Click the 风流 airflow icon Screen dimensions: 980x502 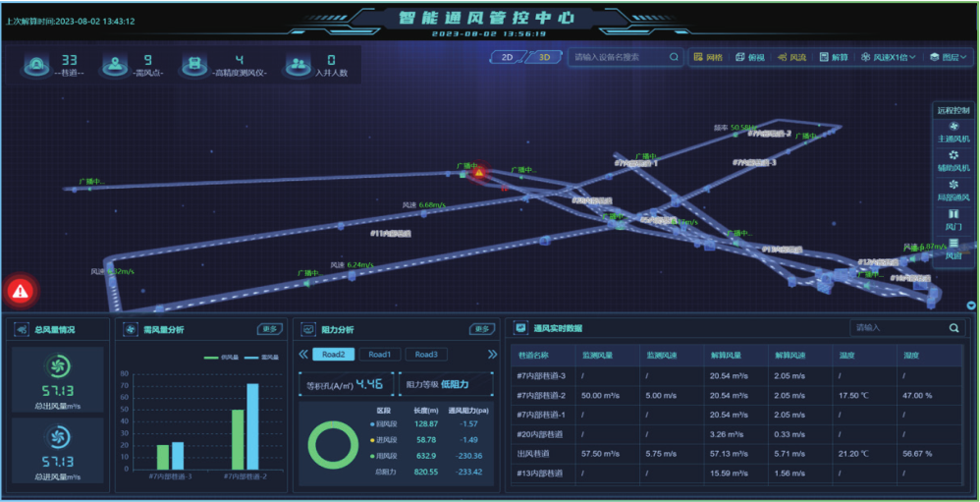click(x=792, y=58)
